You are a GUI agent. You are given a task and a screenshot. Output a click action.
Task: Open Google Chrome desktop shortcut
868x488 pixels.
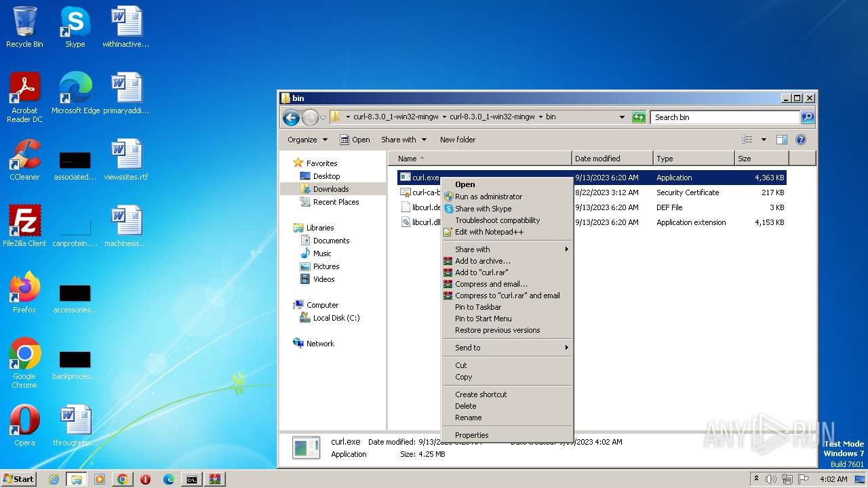click(x=24, y=363)
